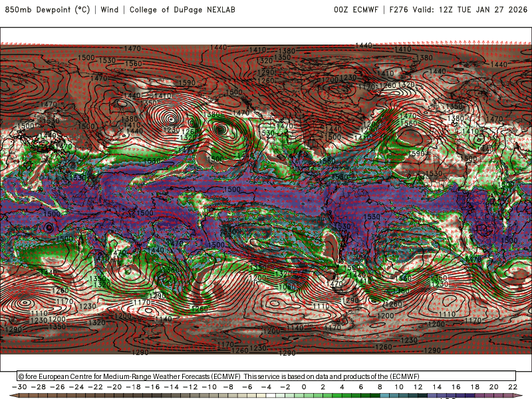Click the '-22' legend value
Viewport: 532px width, 399px height.
coord(95,387)
